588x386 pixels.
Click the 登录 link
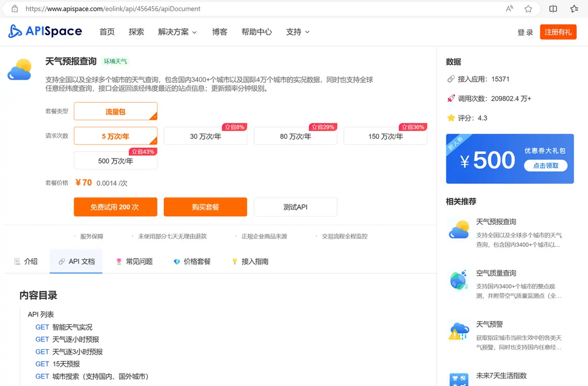coord(525,32)
